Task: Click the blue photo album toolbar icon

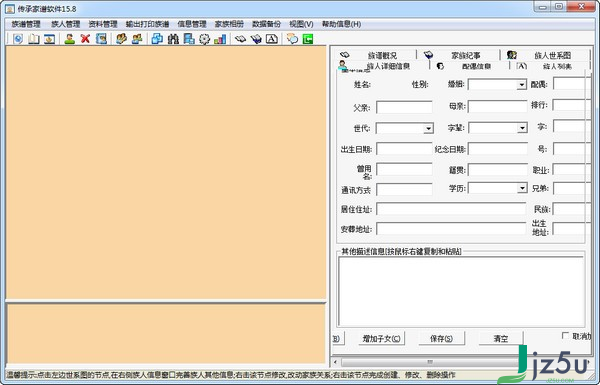Action: point(101,39)
